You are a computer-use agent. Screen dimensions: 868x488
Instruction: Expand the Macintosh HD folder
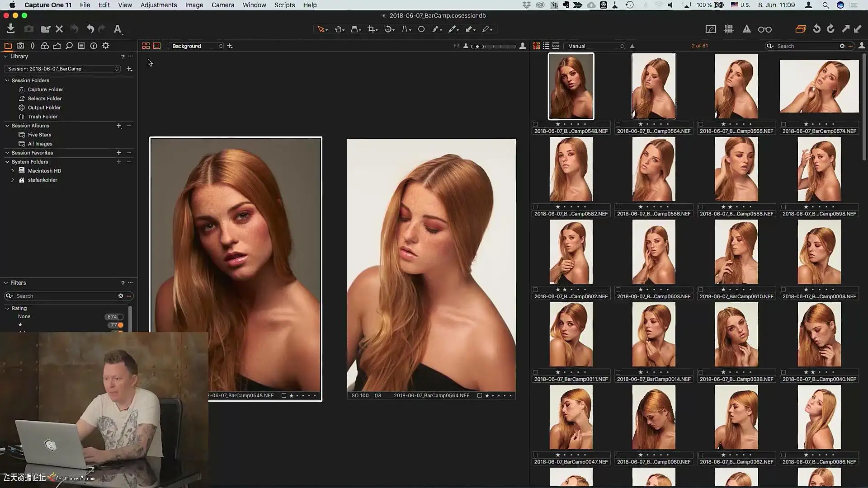[13, 171]
